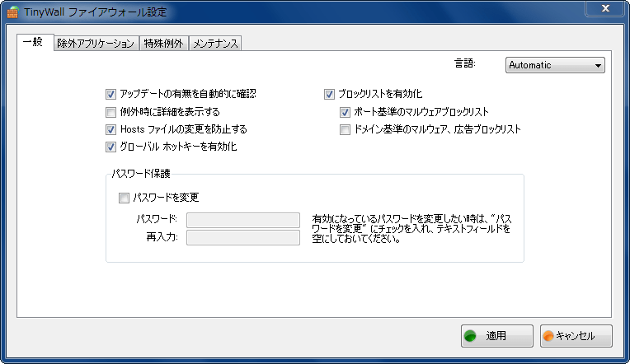Open the 除外アプリケーション tab

[96, 44]
